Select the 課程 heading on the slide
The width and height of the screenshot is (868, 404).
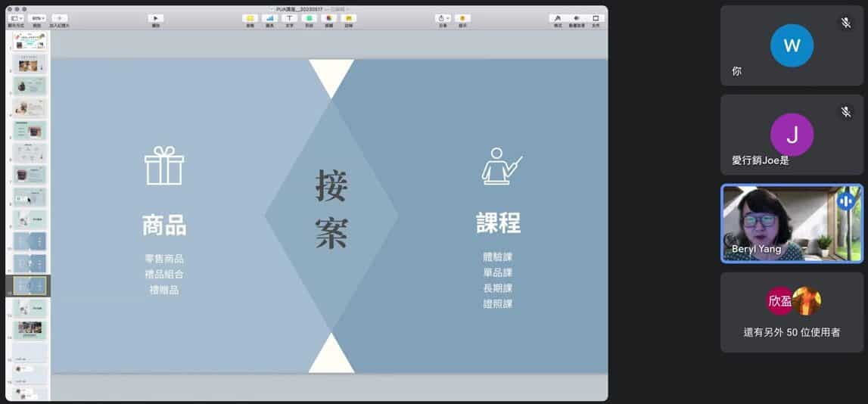[498, 223]
